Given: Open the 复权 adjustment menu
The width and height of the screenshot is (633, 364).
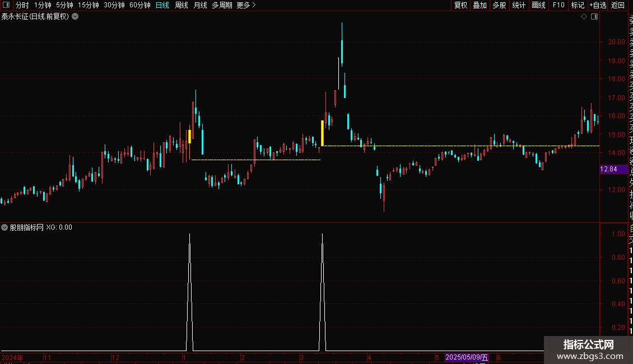Looking at the screenshot, I should point(460,5).
